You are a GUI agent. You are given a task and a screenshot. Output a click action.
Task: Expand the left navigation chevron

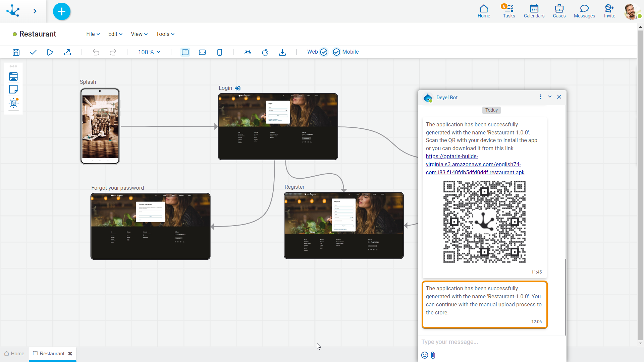pos(35,11)
